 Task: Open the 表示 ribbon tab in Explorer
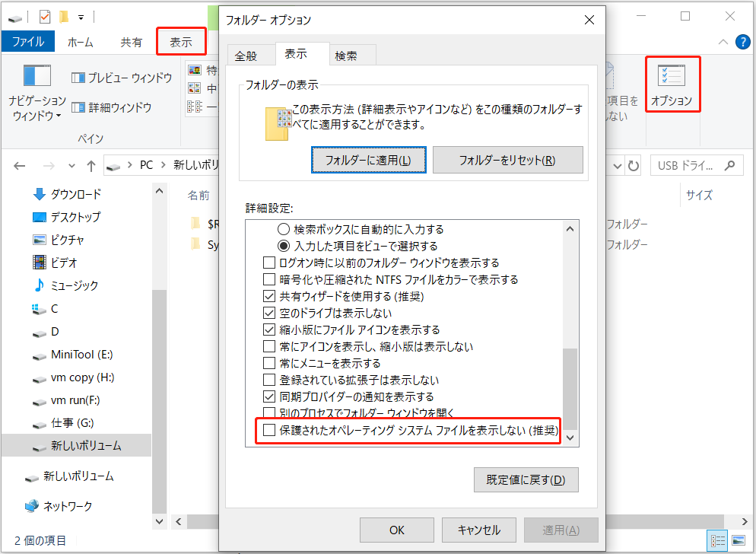click(181, 42)
